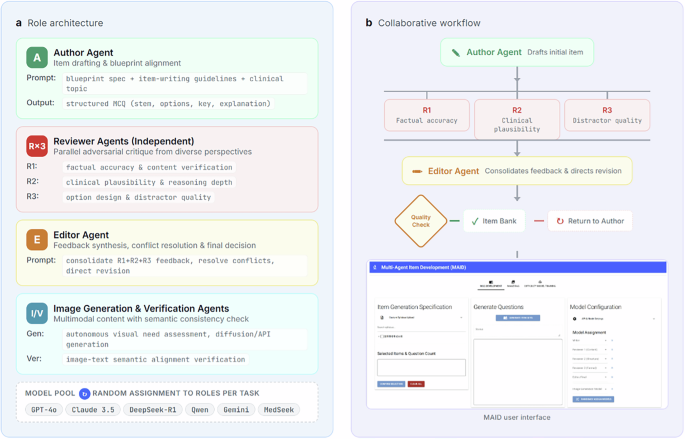The height and width of the screenshot is (439, 685).
Task: Click the green Author Agent A icon
Action: (37, 58)
